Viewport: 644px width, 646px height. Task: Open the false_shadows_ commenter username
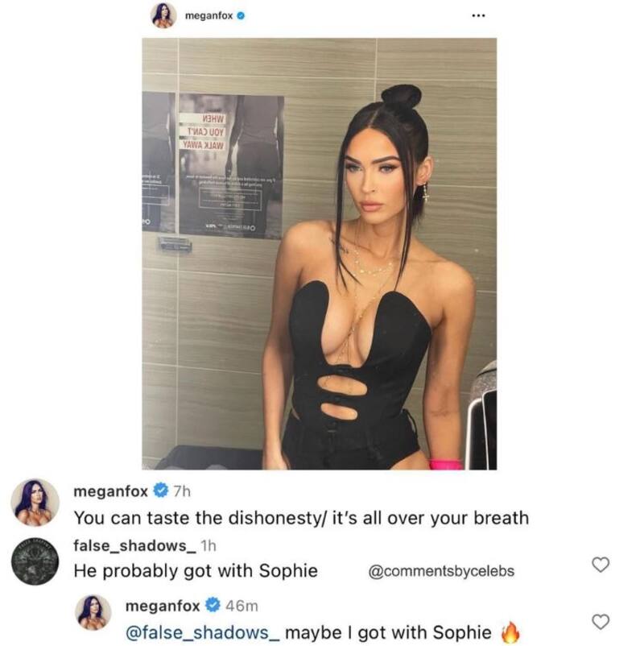[135, 545]
